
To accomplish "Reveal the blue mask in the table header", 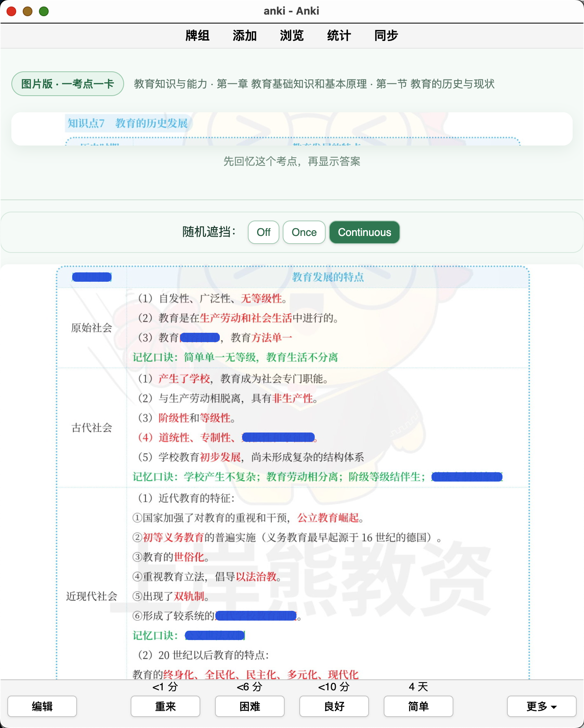I will pyautogui.click(x=92, y=277).
